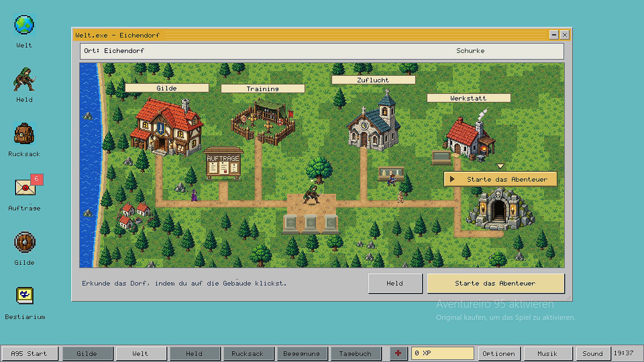Open the A95 Start menu
The width and height of the screenshot is (644, 362).
tap(29, 354)
